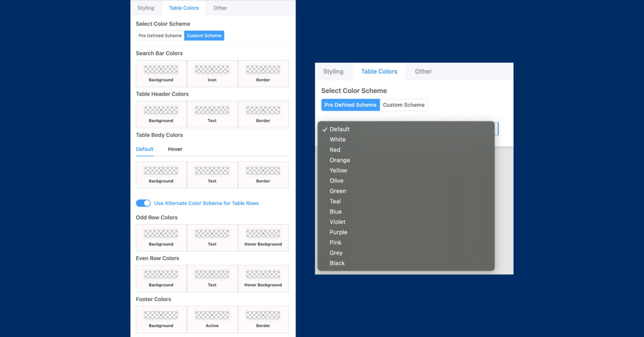Disable Use Alternate Color Schema for Table Rows

143,203
